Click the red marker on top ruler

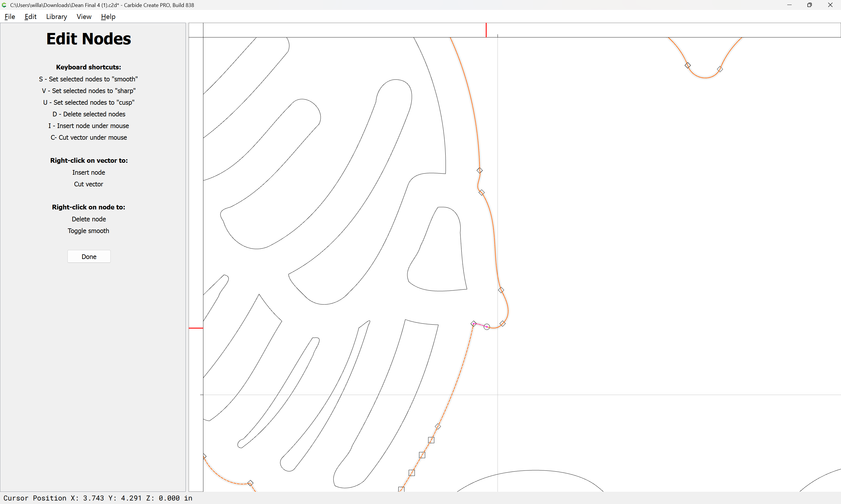coord(486,30)
